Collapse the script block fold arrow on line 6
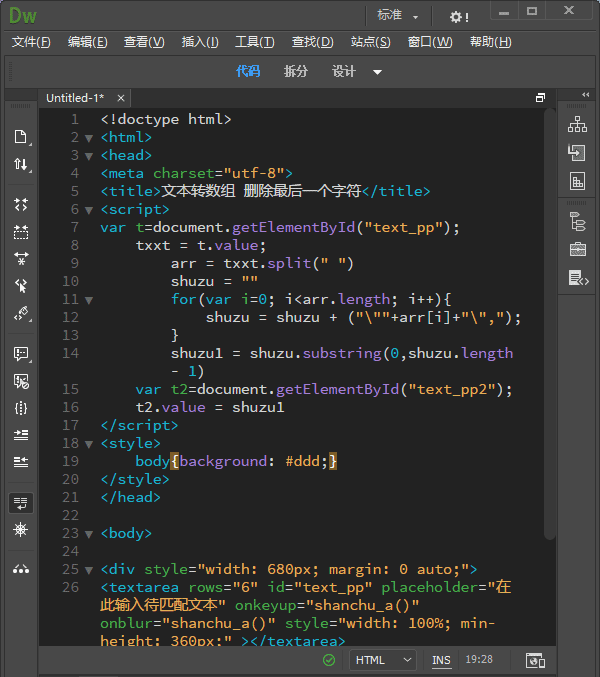Screen dimensions: 600x677 (89, 210)
